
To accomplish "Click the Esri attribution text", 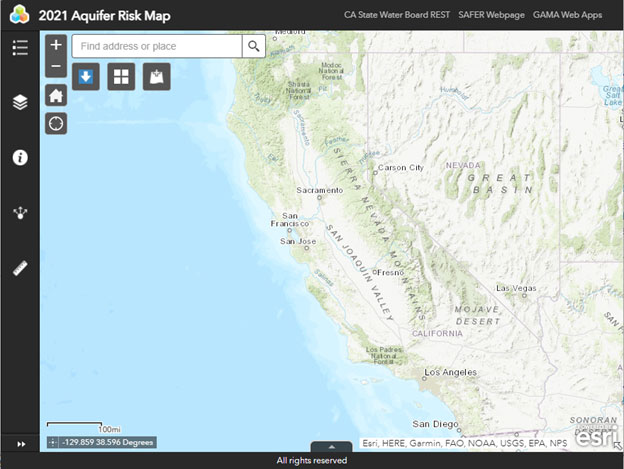I will (x=465, y=443).
